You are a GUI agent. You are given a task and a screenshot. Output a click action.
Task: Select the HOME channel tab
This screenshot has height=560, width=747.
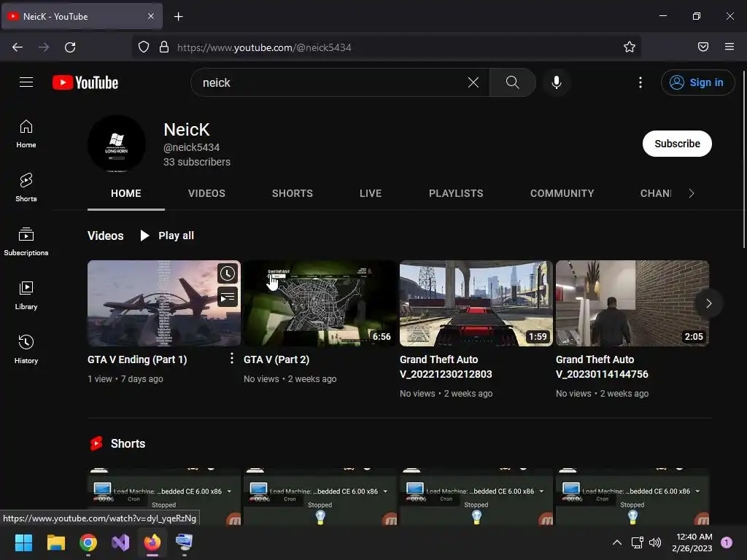[x=125, y=193]
